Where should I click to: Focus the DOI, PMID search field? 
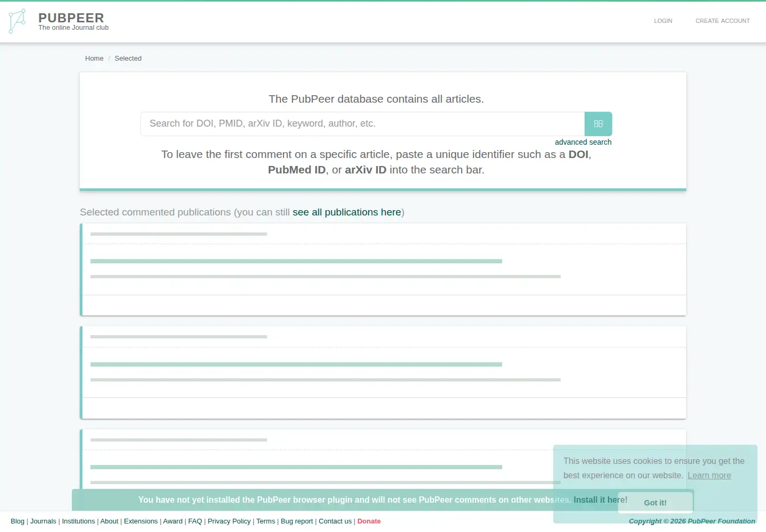pyautogui.click(x=362, y=124)
